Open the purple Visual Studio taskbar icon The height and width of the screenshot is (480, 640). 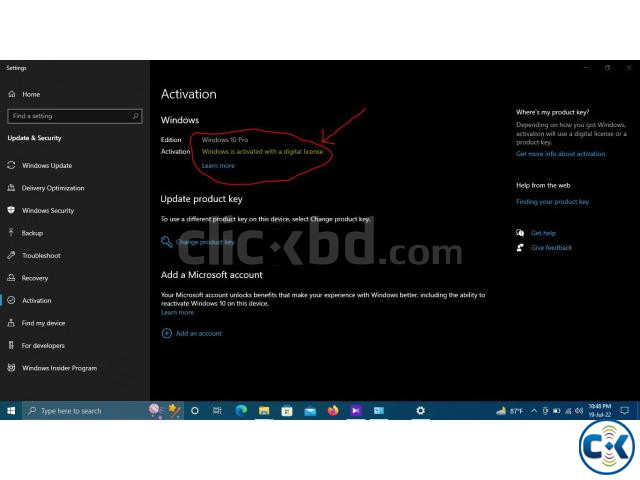point(356,411)
